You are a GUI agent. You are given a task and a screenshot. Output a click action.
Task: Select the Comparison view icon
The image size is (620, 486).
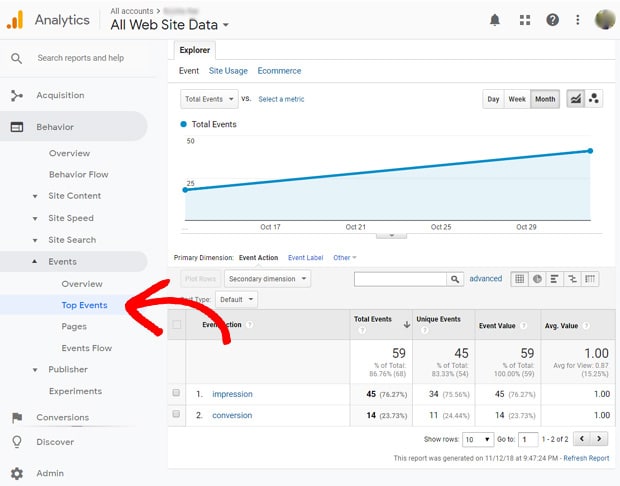pos(572,279)
